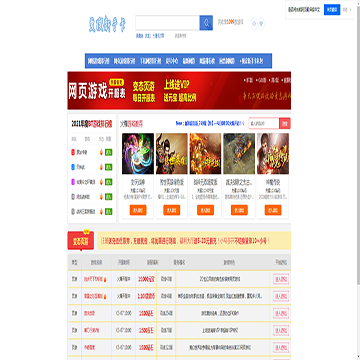Open the dropdown in the top-right translate popup

pos(347,10)
